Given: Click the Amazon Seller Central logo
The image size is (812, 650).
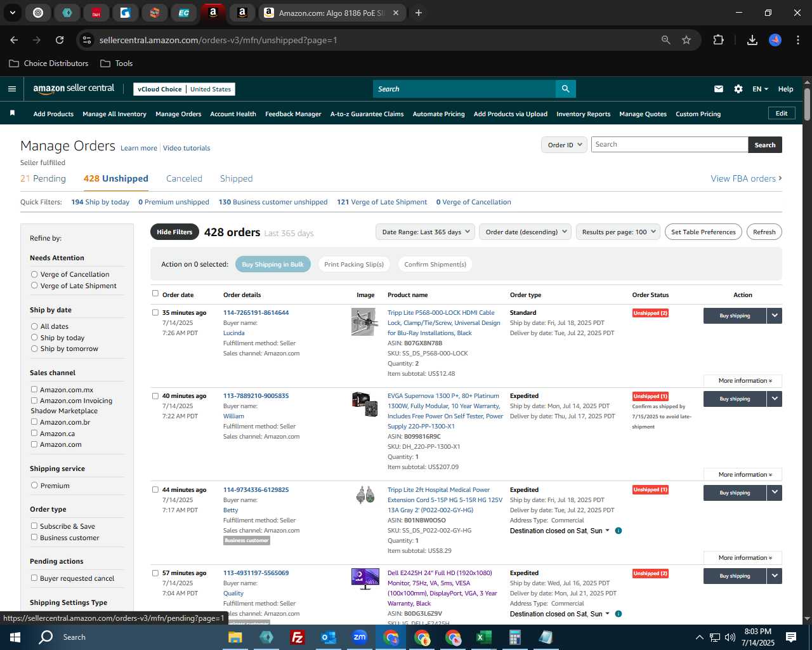Looking at the screenshot, I should [74, 89].
